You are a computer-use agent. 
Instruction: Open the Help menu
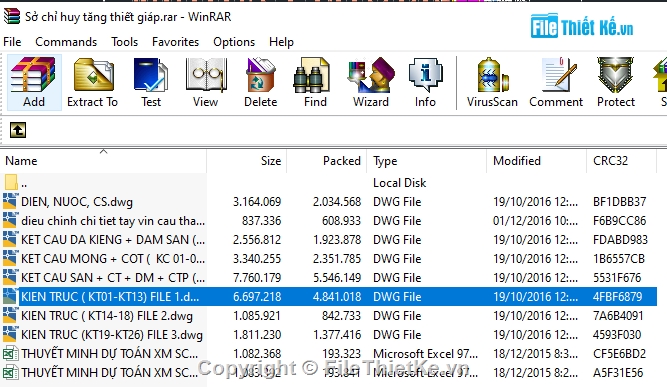point(281,42)
